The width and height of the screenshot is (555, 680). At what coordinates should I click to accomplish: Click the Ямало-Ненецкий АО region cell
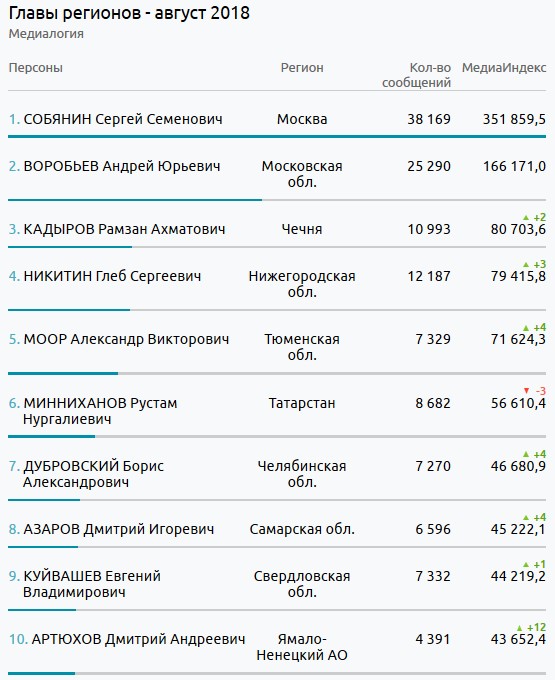302,647
